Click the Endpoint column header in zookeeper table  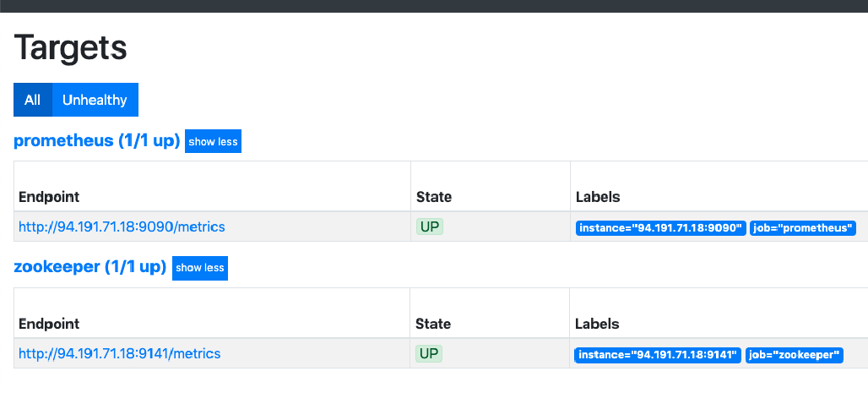(x=49, y=324)
